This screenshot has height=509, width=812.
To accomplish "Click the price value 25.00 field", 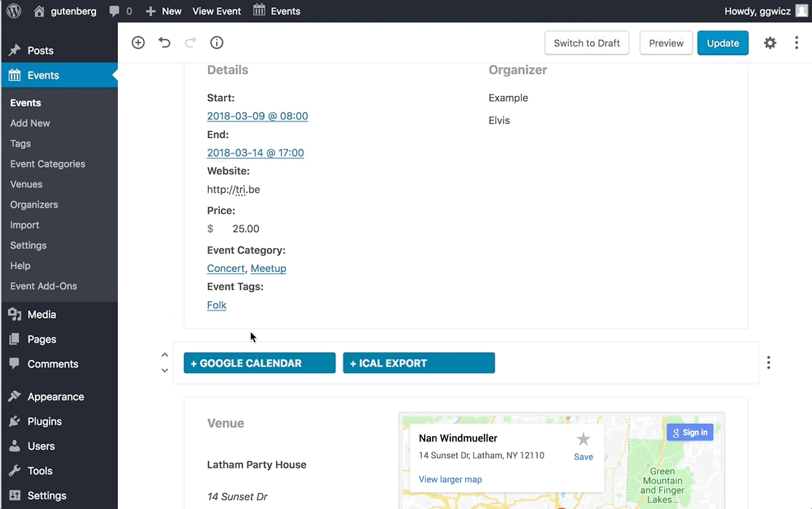I will tap(246, 228).
